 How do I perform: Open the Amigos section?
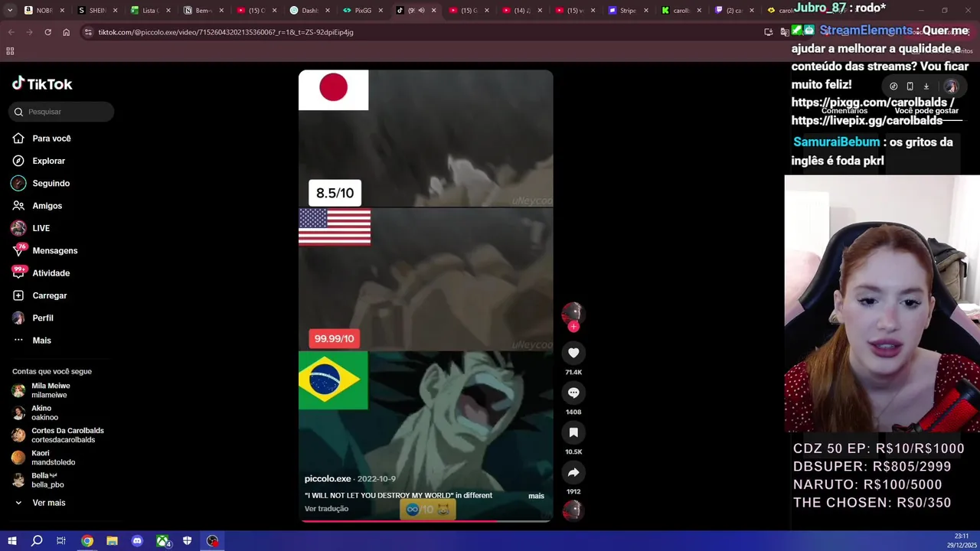37,206
